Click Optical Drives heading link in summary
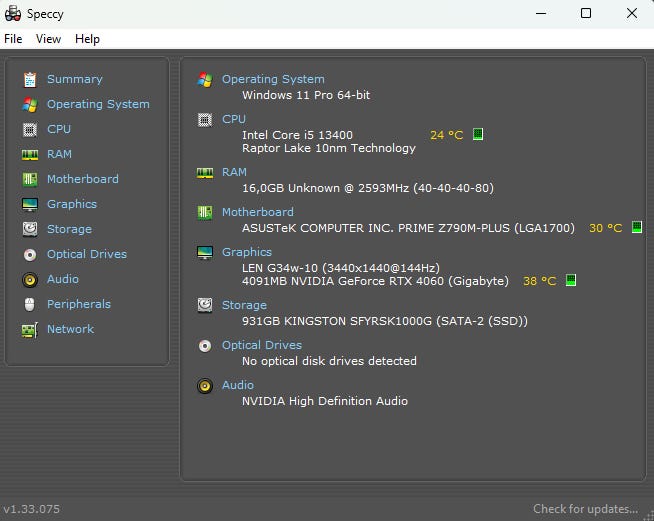 pyautogui.click(x=262, y=345)
